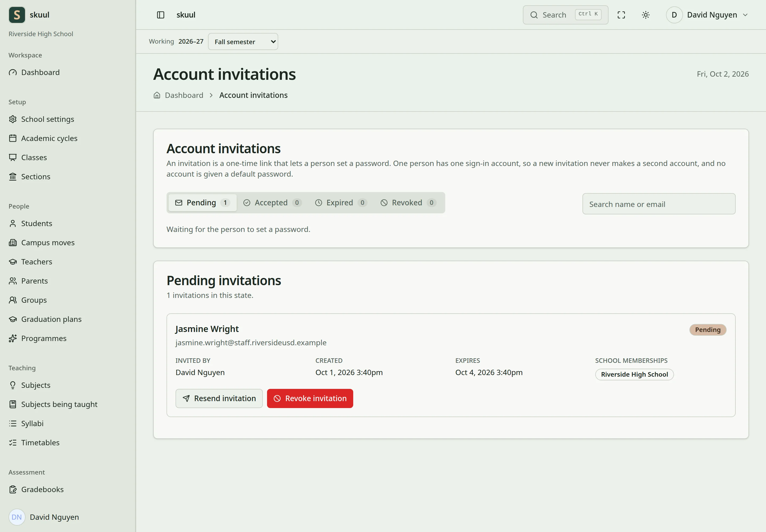This screenshot has width=766, height=532.
Task: Open Subjects being taught
Action: click(x=68, y=404)
